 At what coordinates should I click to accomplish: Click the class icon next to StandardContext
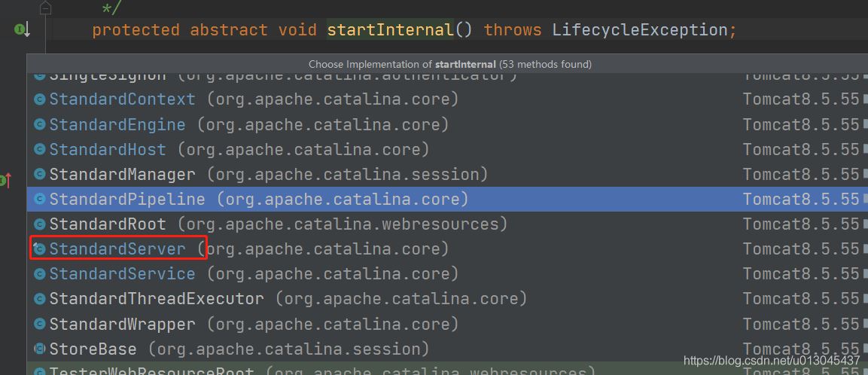coord(40,99)
